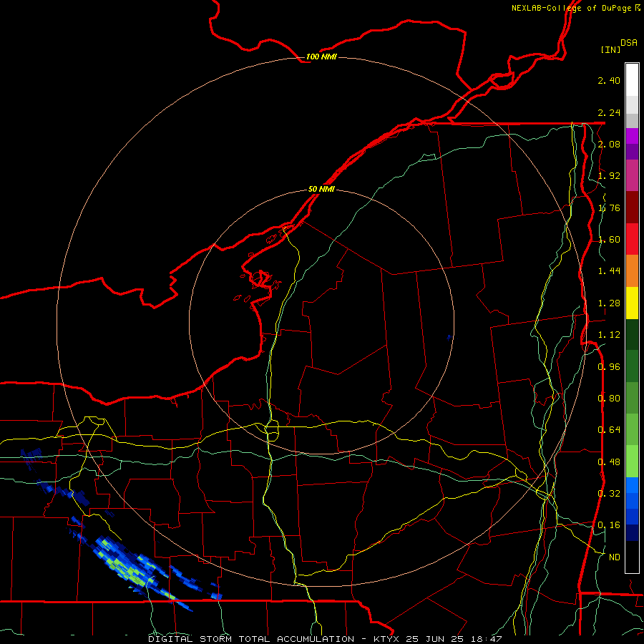Select the dark red legend swatch
This screenshot has width=644, height=644.
click(x=632, y=208)
